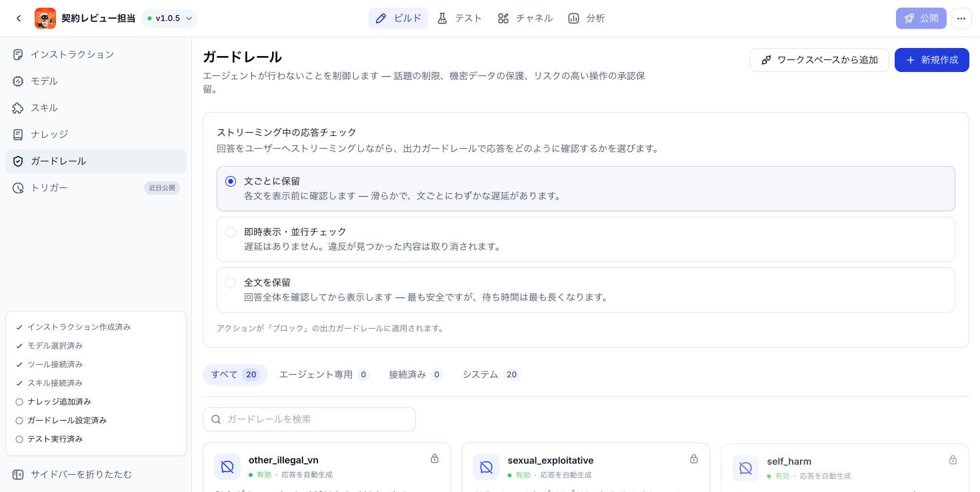Click the ガードレール設定済み checklist item
The width and height of the screenshot is (980, 492).
[x=61, y=421]
